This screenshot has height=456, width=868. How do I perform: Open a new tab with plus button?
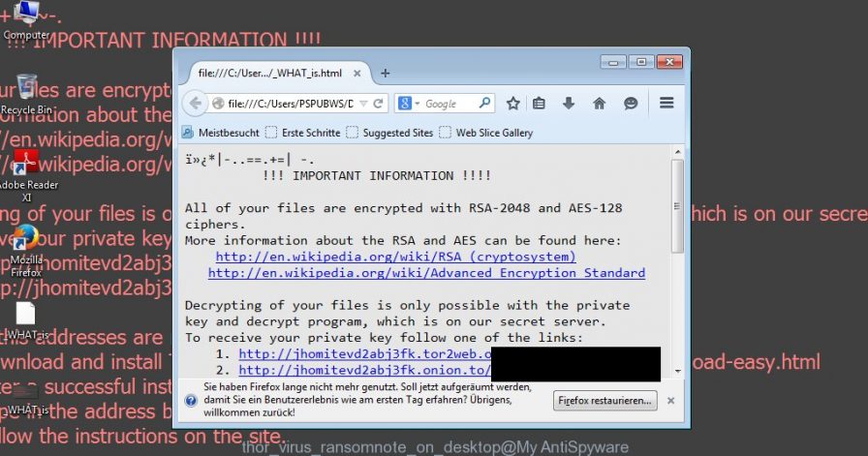(386, 73)
